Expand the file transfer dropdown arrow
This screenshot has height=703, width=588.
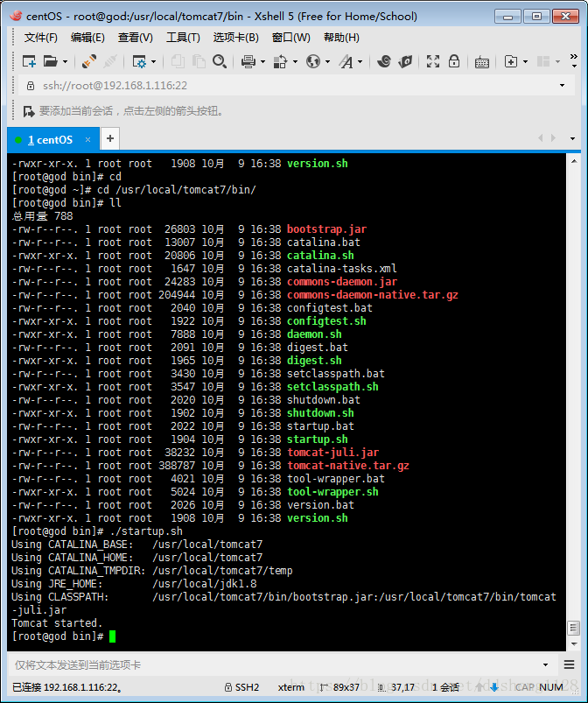click(x=295, y=61)
